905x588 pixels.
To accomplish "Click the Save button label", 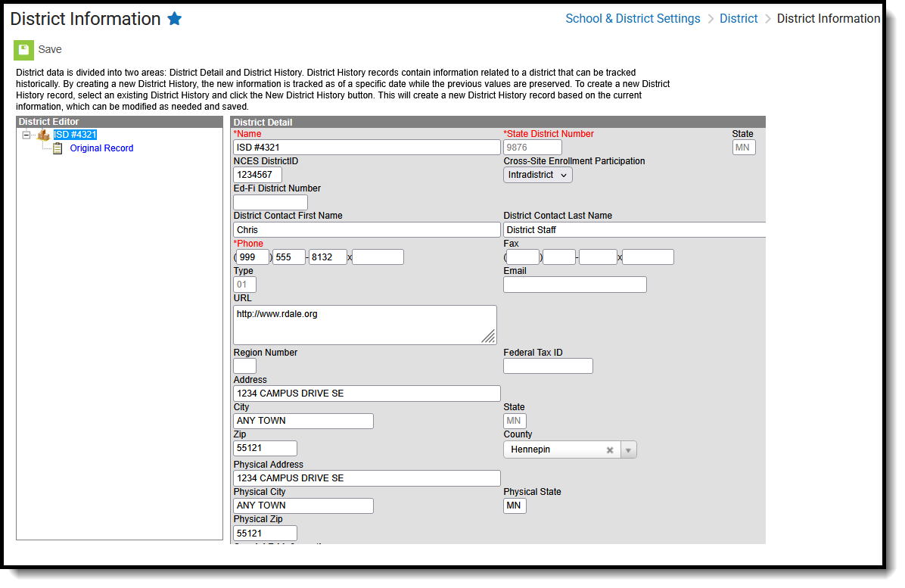I will pyautogui.click(x=50, y=50).
